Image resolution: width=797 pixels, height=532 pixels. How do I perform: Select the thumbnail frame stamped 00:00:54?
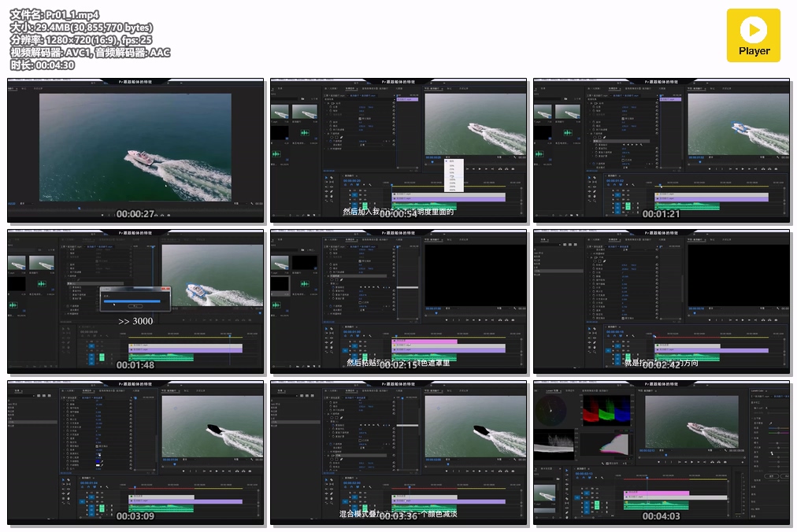(398, 150)
